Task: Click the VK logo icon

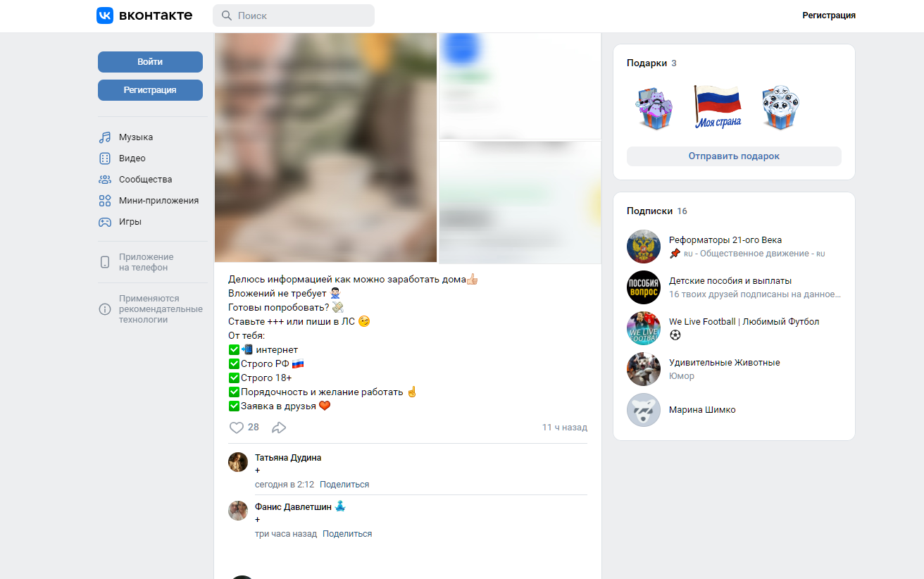Action: (x=105, y=15)
